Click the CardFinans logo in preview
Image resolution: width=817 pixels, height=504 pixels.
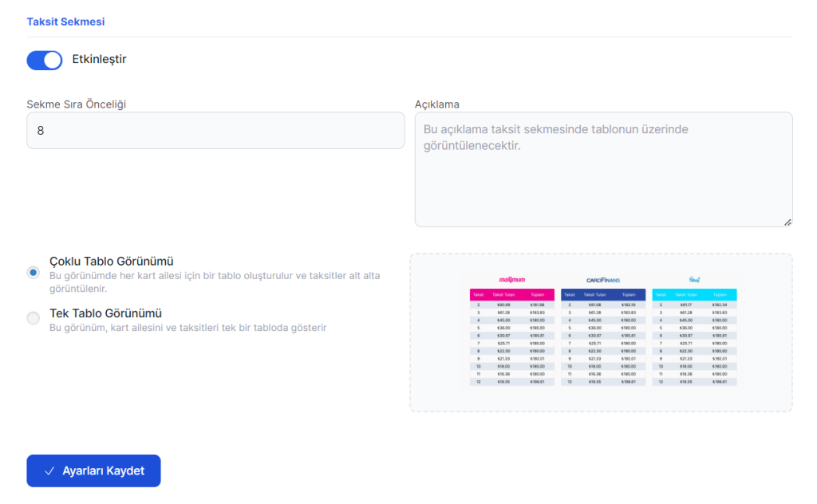(x=603, y=280)
